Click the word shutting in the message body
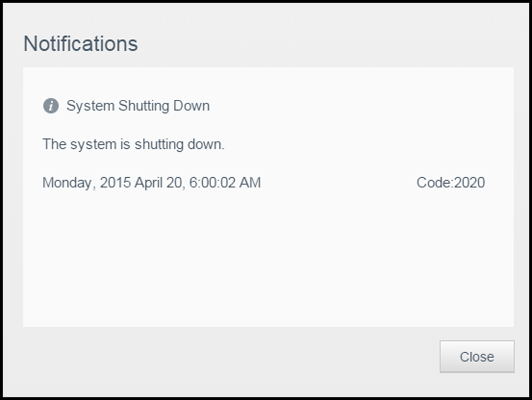This screenshot has height=400, width=532. point(159,144)
